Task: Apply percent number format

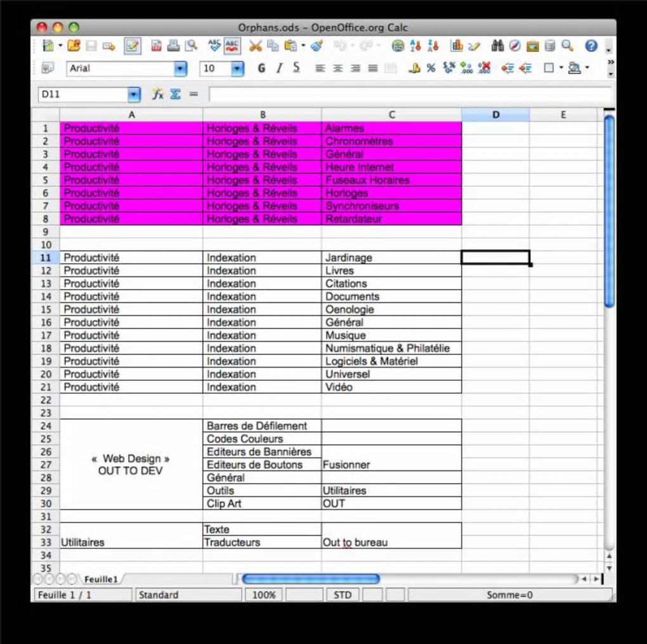Action: pos(431,68)
